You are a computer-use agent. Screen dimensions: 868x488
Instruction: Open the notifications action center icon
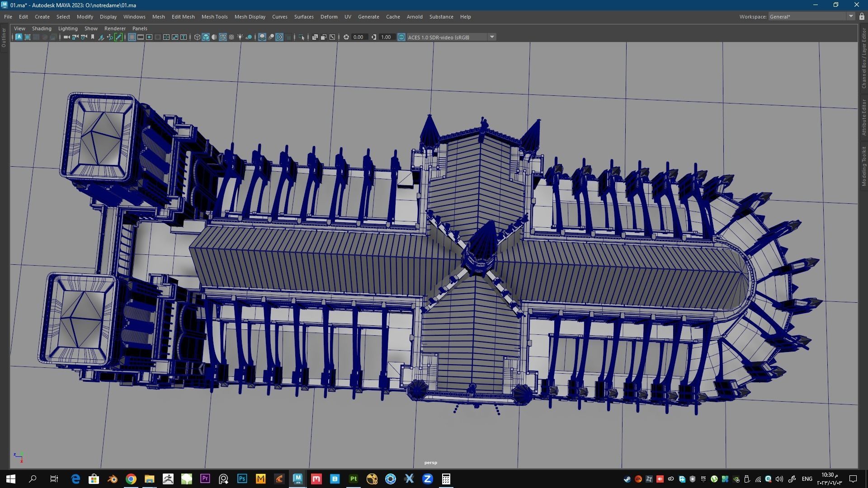(853, 479)
